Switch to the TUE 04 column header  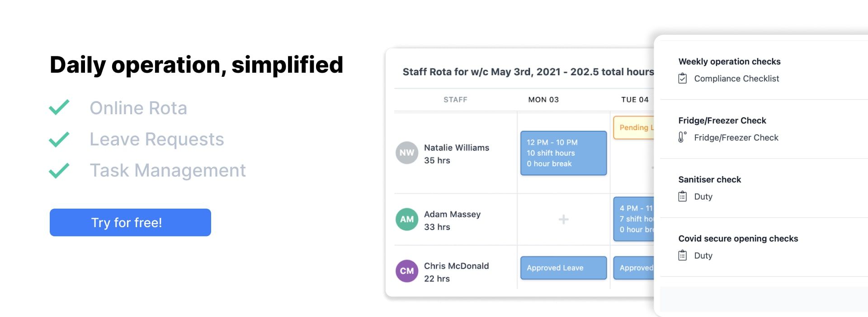(x=632, y=99)
